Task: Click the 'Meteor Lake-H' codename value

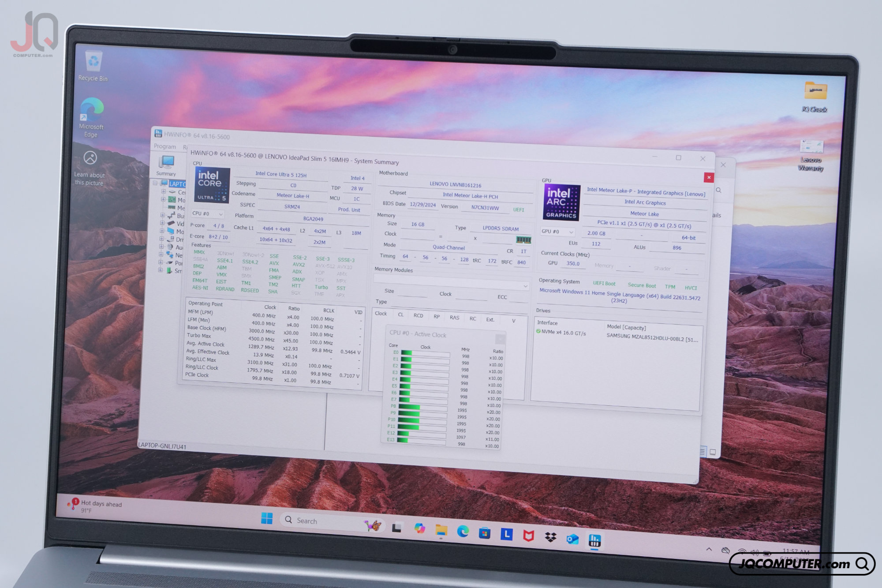Action: [293, 195]
